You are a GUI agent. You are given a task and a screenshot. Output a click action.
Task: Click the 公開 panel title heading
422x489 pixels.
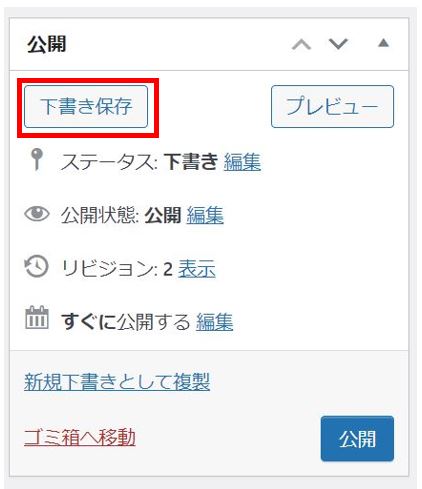point(47,44)
